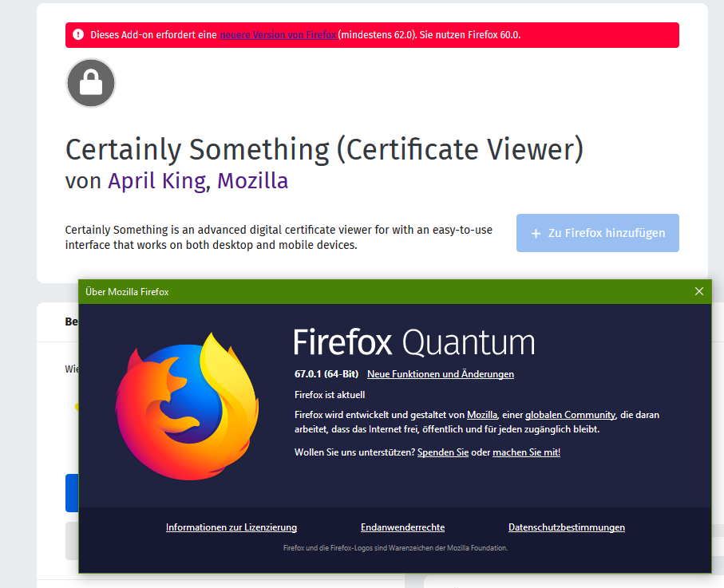Click the plus icon on the add button
Screen dimensions: 724x588
tap(536, 234)
